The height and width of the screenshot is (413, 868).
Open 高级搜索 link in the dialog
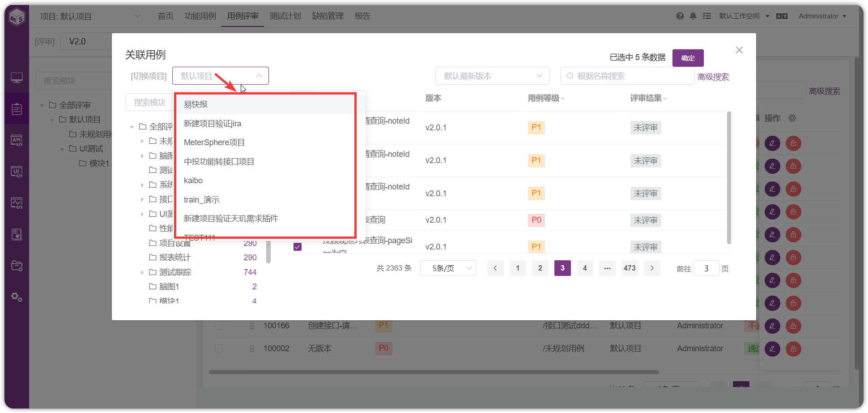tap(713, 77)
